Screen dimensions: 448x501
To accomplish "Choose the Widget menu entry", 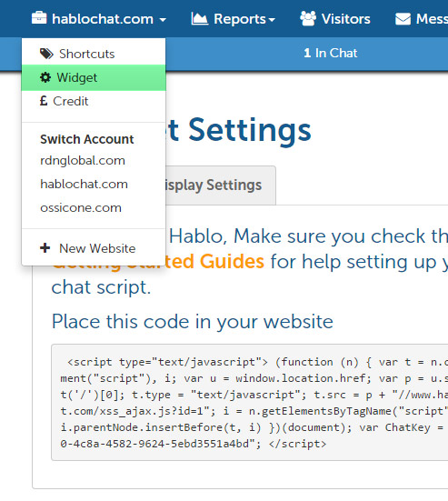I will pos(94,77).
